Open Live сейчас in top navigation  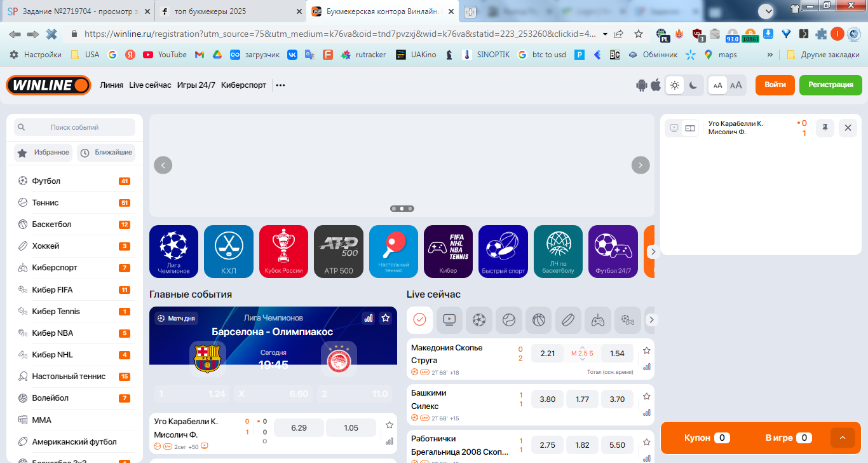(x=150, y=85)
